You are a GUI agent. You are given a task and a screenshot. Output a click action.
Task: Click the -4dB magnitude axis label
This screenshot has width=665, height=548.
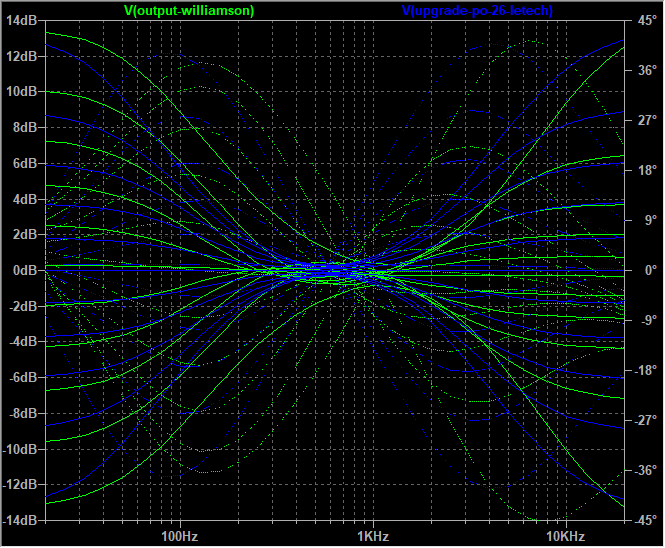(x=23, y=341)
